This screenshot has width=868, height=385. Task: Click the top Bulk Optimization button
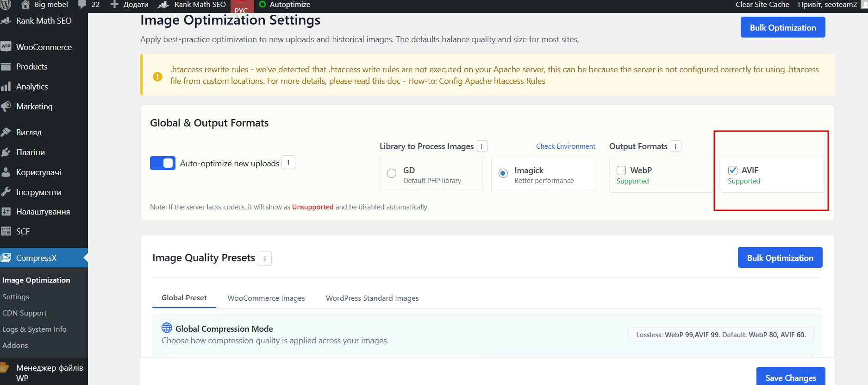click(783, 27)
